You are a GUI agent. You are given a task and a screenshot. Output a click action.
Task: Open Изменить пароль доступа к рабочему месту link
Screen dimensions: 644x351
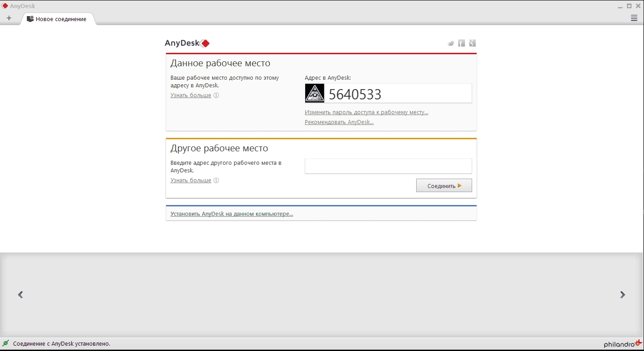click(367, 112)
